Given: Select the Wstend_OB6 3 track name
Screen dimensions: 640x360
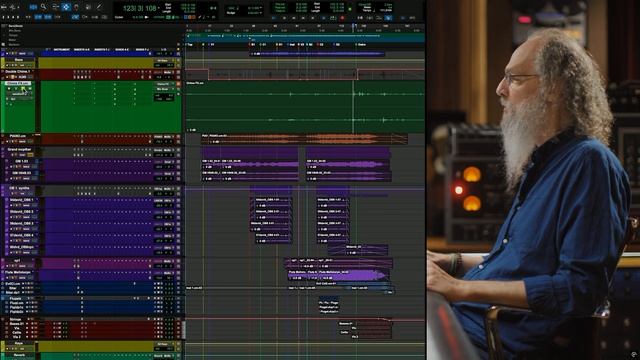Looking at the screenshot, I should [x=21, y=224].
